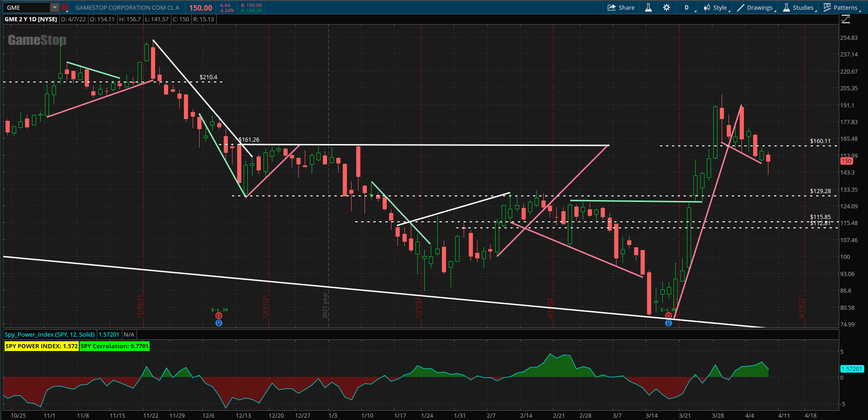Click the candlestick icon in the Style button
This screenshot has width=868, height=420.
click(707, 7)
